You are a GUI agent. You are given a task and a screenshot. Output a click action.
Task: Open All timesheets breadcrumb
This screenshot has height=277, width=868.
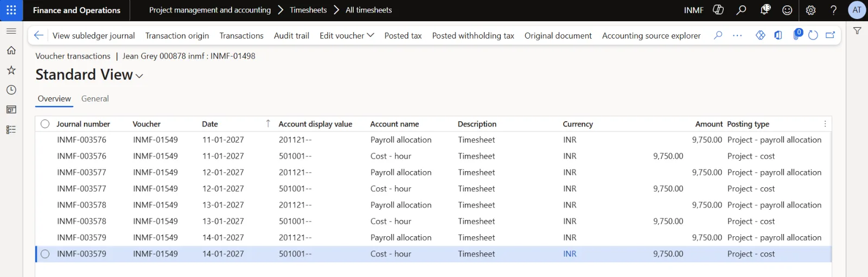[369, 10]
